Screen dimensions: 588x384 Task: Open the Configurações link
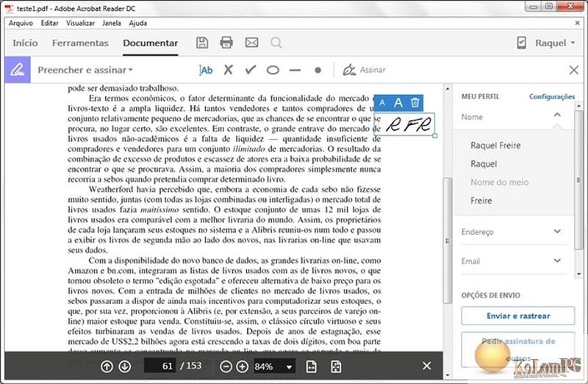click(x=552, y=97)
